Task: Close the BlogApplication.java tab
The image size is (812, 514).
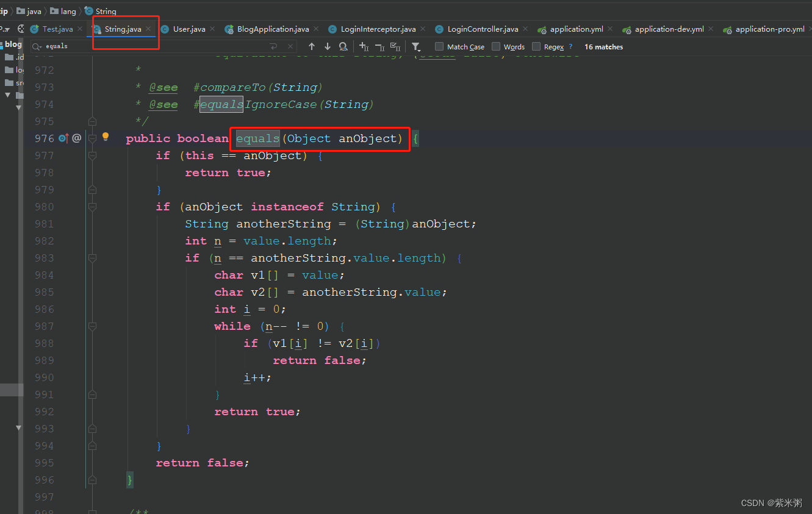Action: 316,29
